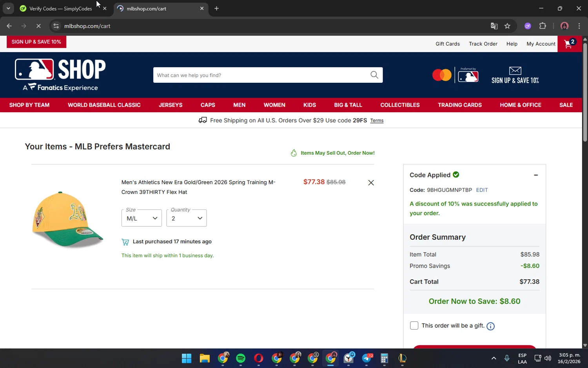588x368 pixels.
Task: Click the Mastercard logo in header
Action: pos(442,75)
